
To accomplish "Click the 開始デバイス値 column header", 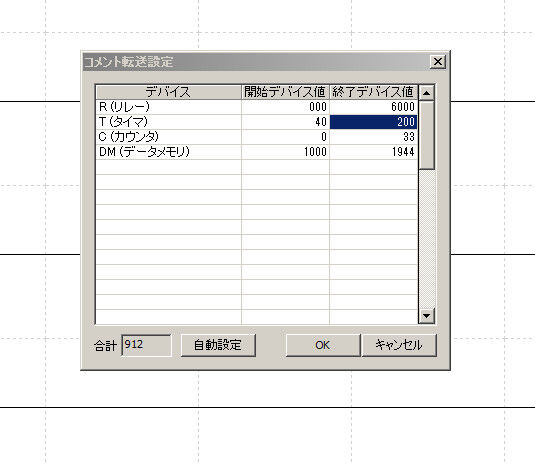I will point(285,92).
